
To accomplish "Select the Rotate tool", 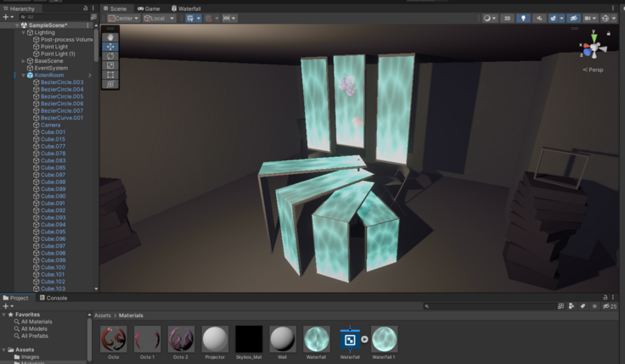I will pyautogui.click(x=110, y=56).
